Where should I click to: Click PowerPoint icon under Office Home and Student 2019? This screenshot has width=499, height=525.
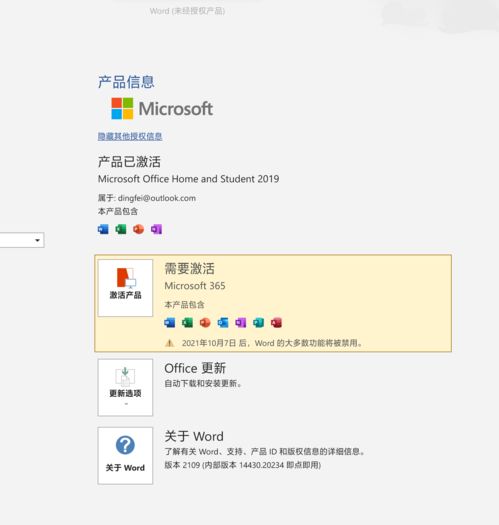pyautogui.click(x=138, y=229)
